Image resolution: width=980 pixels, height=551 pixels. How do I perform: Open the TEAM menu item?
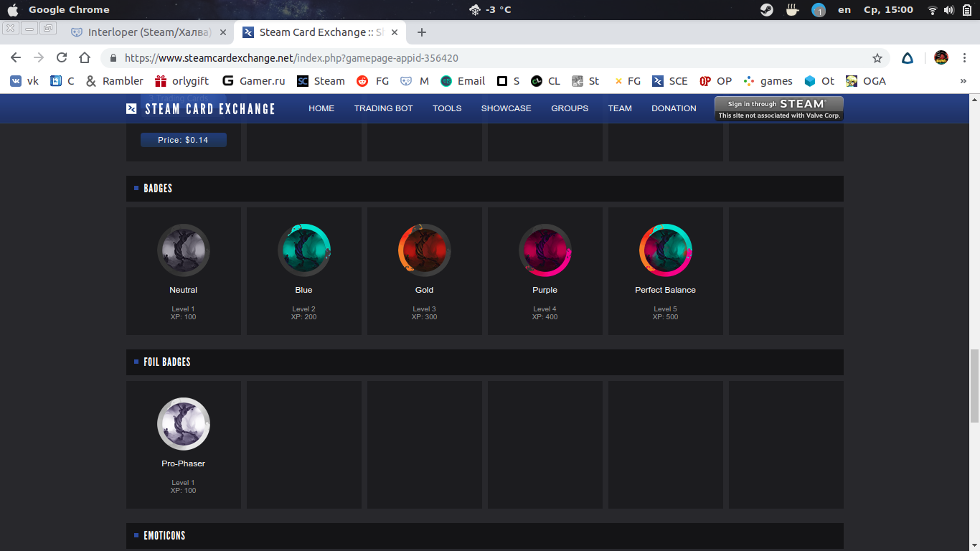pyautogui.click(x=620, y=108)
